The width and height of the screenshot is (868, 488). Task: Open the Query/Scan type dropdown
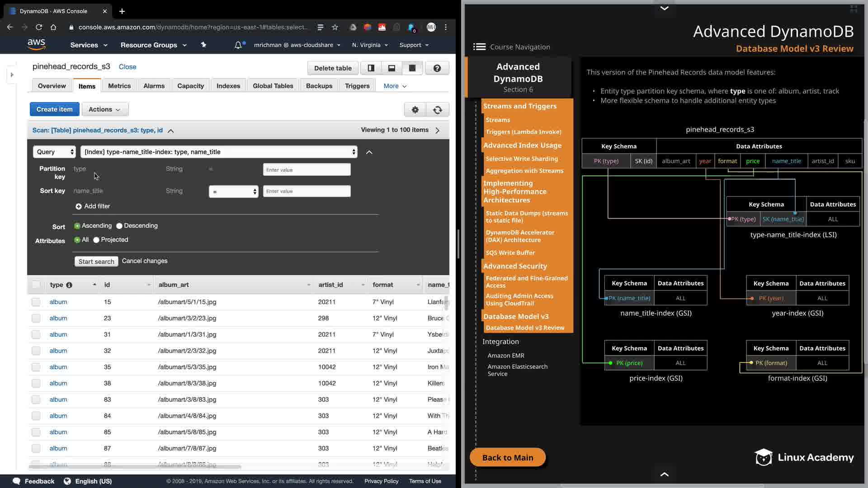click(x=54, y=152)
